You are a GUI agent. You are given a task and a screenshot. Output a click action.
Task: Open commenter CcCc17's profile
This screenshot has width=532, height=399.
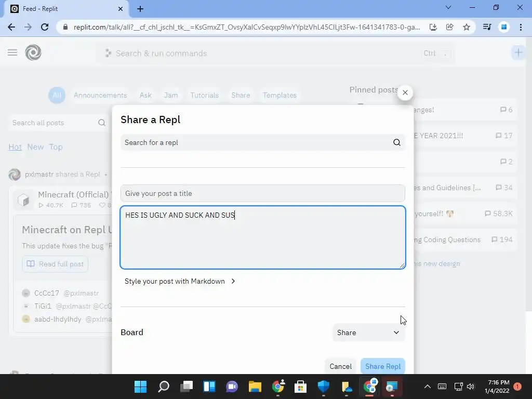46,293
